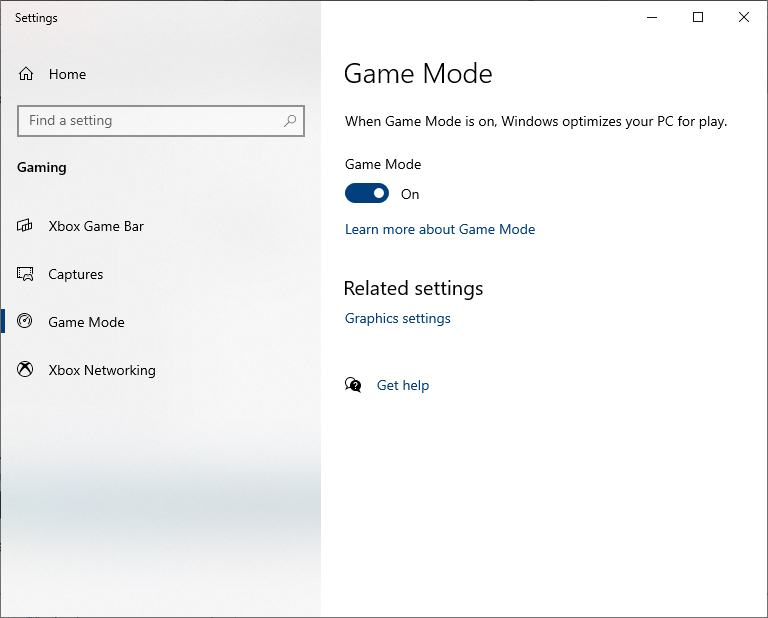Click the Gaming section header

point(42,168)
